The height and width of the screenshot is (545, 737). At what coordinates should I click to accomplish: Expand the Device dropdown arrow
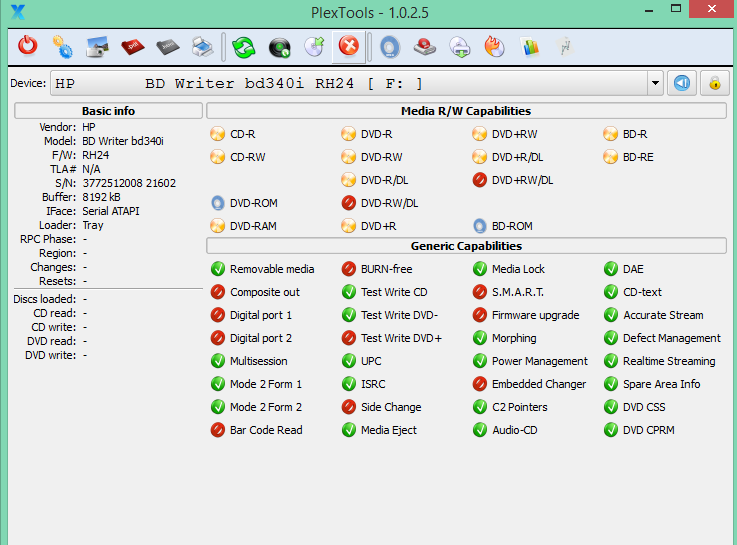pyautogui.click(x=655, y=84)
